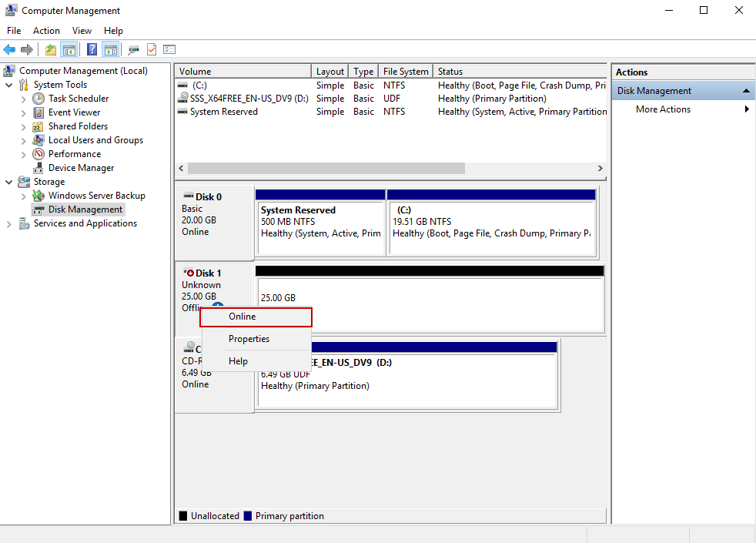The height and width of the screenshot is (543, 756).
Task: Select the (C:) 19.51 GB NTFS partition
Action: [490, 226]
